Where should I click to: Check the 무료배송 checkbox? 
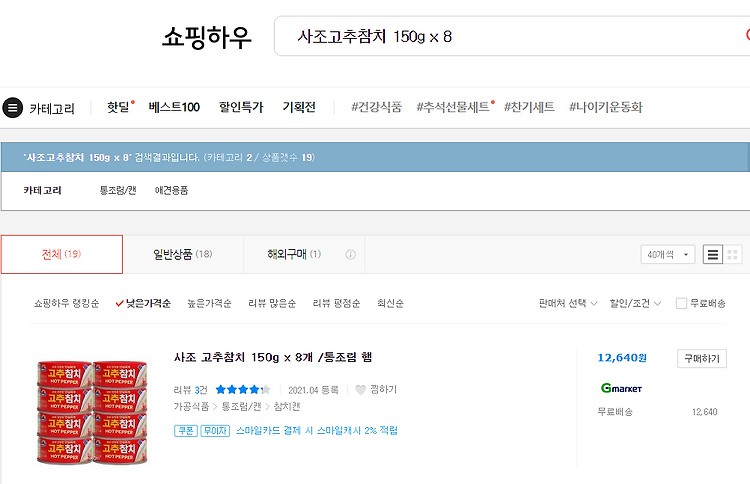coord(681,303)
